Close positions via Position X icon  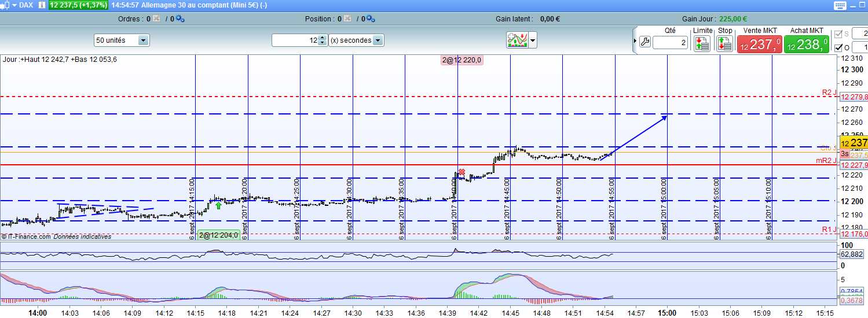click(347, 19)
